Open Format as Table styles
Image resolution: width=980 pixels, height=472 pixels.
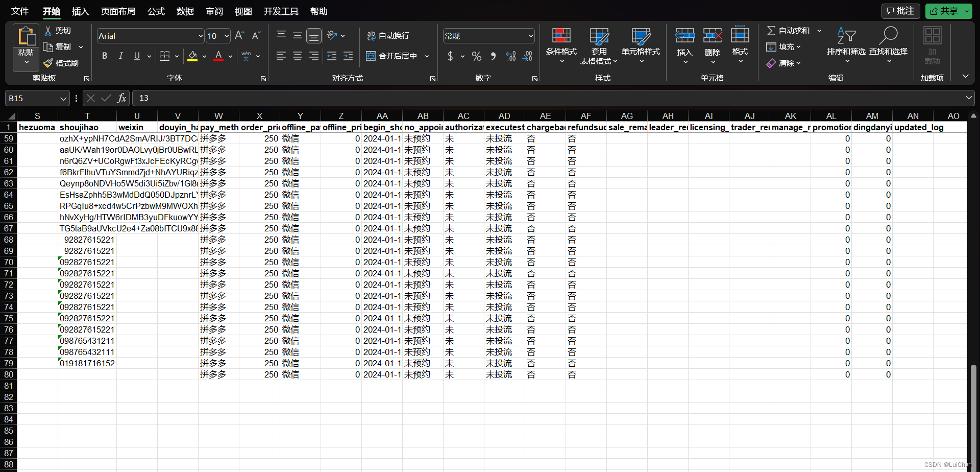[x=599, y=46]
